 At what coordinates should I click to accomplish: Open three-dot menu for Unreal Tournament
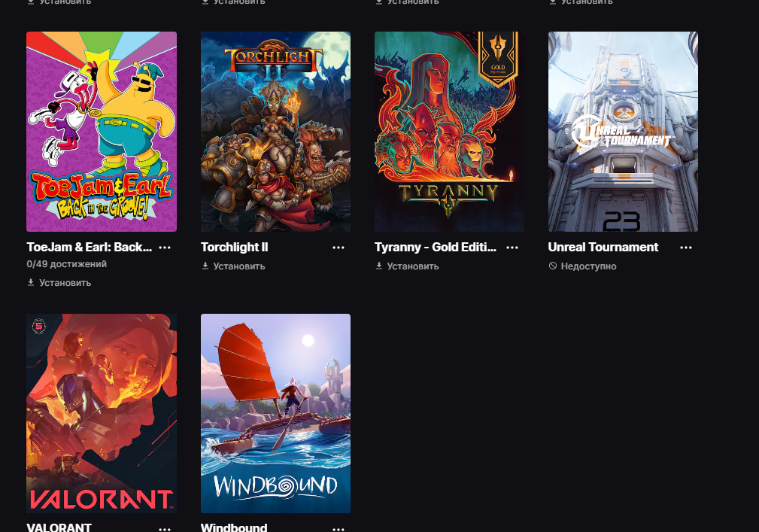(x=686, y=248)
